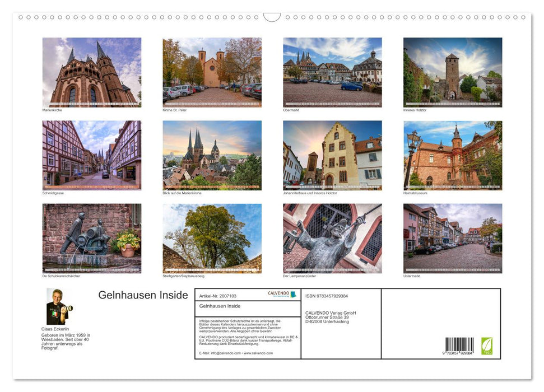Select the Marienkirche photo
Screen dimensions: 544x392
(x=91, y=72)
